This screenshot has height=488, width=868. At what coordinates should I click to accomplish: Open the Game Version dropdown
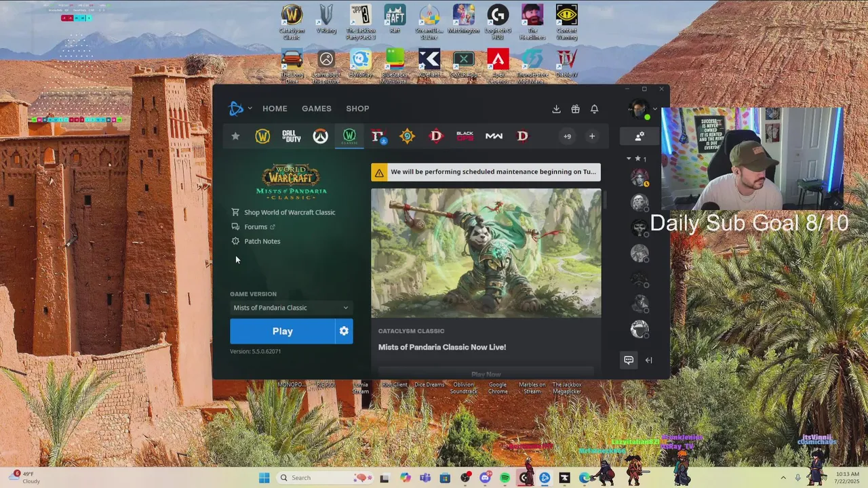pyautogui.click(x=291, y=308)
